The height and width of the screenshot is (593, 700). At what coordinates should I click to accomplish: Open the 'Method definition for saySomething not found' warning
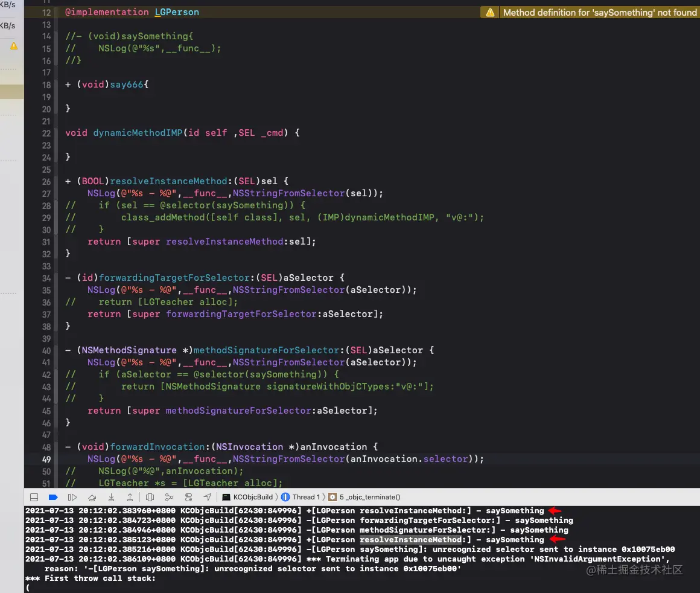pos(600,13)
